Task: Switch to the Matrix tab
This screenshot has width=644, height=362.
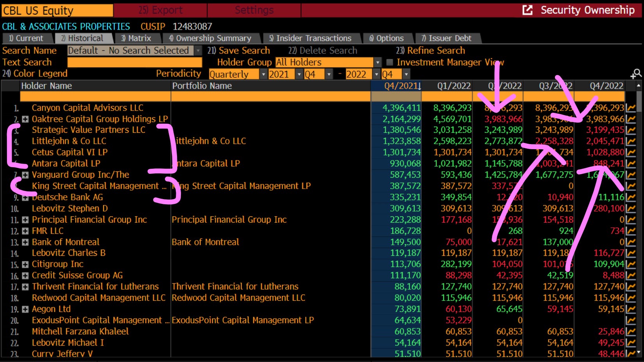Action: (x=136, y=38)
